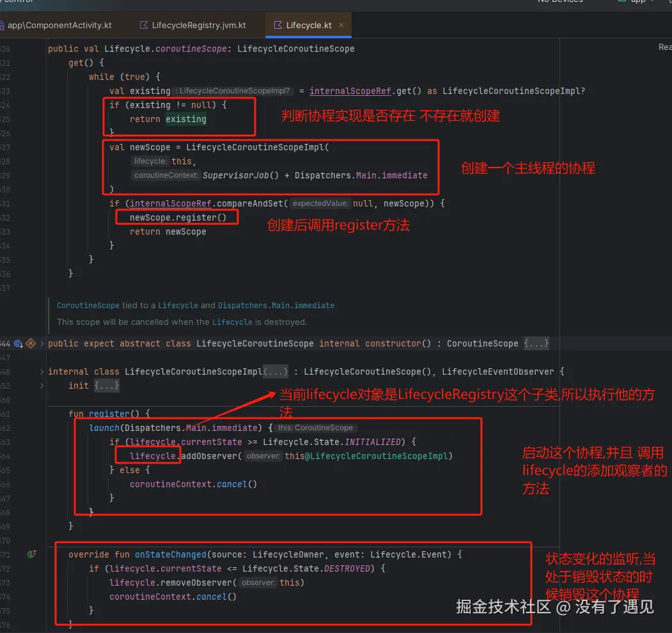Viewport: 672px width, 633px height.
Task: Click the highlighted 'existing' in return statement
Action: point(186,119)
